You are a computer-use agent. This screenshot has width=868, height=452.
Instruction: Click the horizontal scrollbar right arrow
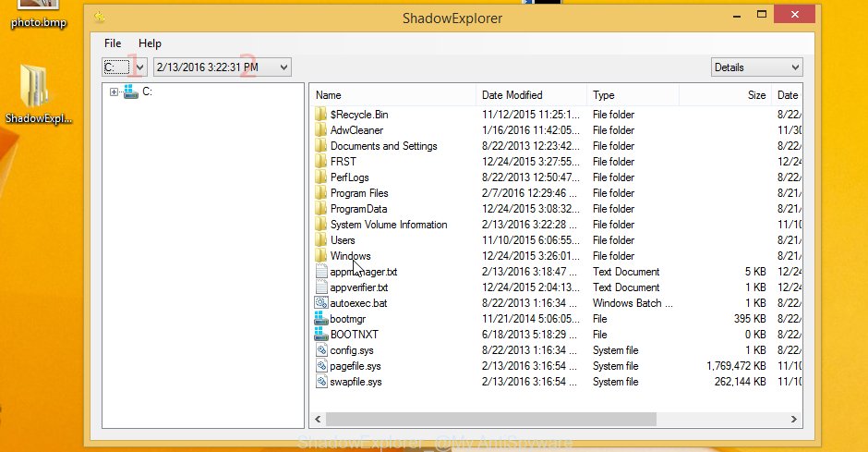[x=794, y=420]
